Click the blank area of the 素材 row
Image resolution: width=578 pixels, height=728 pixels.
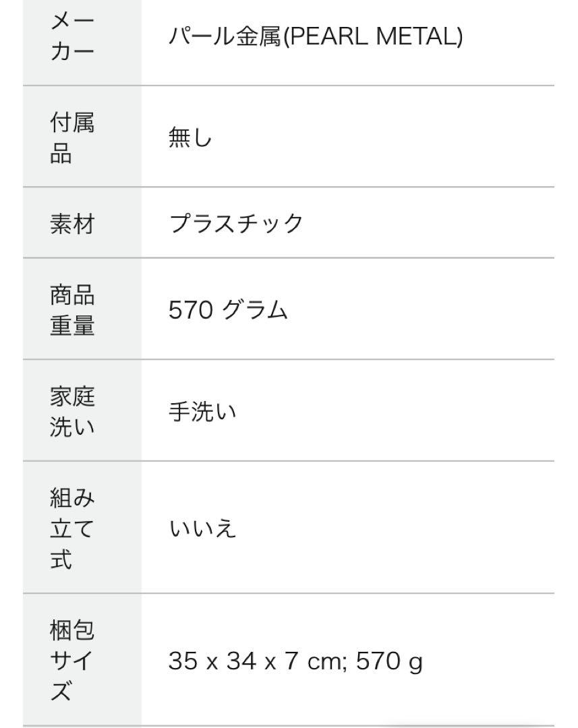coord(428,223)
